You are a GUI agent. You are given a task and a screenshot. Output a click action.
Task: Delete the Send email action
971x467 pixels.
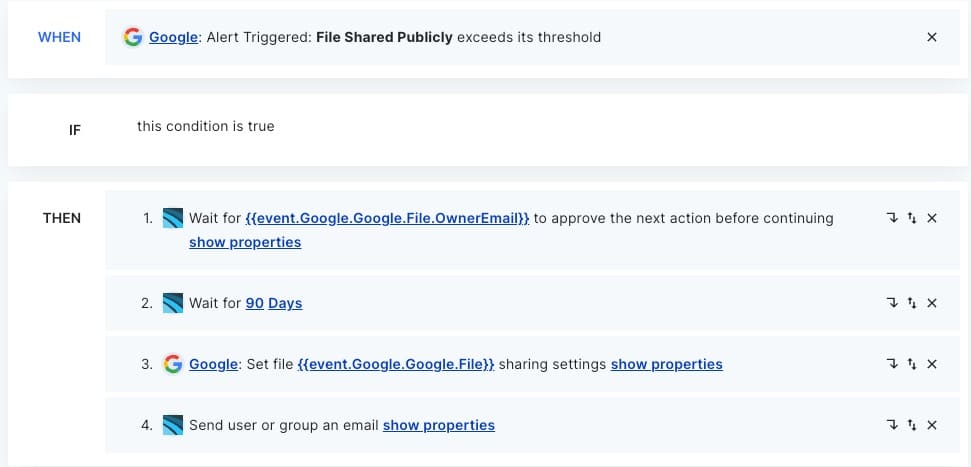coord(932,425)
